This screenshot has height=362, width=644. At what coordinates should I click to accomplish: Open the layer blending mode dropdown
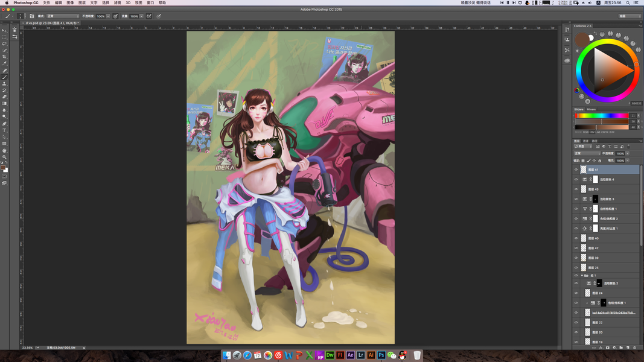pyautogui.click(x=587, y=153)
